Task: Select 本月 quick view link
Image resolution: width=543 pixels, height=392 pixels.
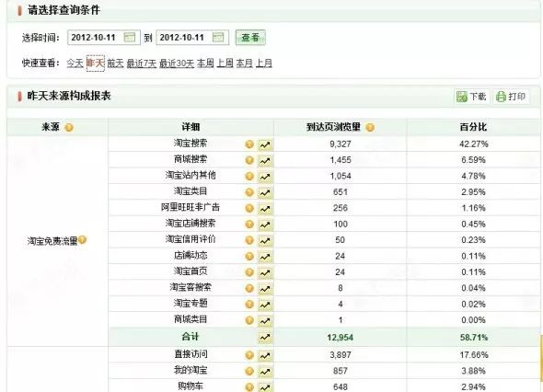Action: pos(245,63)
